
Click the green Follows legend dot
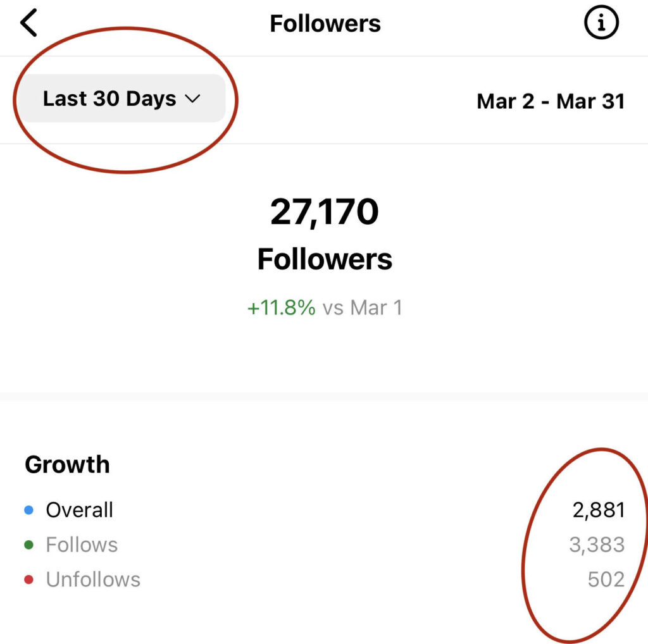[x=29, y=545]
